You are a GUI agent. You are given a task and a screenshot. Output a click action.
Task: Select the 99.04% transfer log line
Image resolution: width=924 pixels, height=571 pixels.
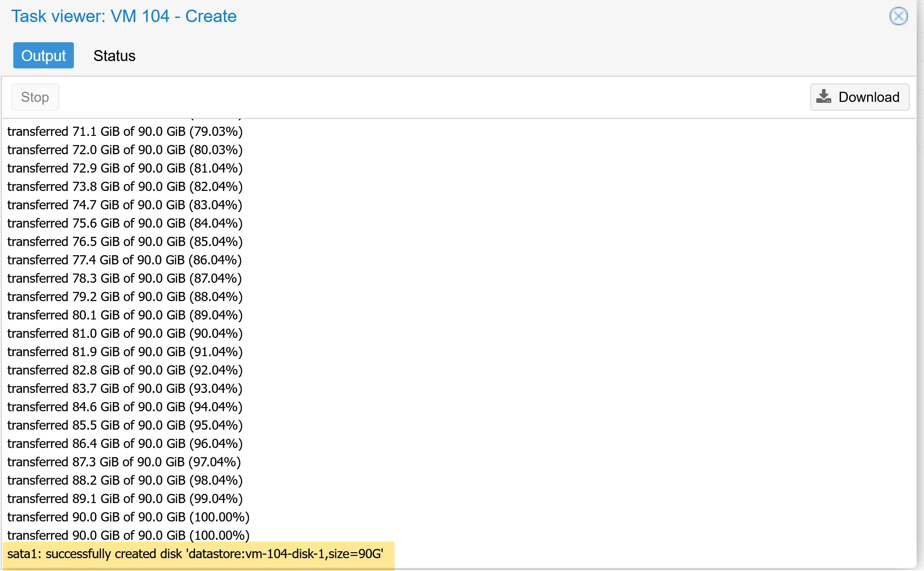click(x=125, y=498)
